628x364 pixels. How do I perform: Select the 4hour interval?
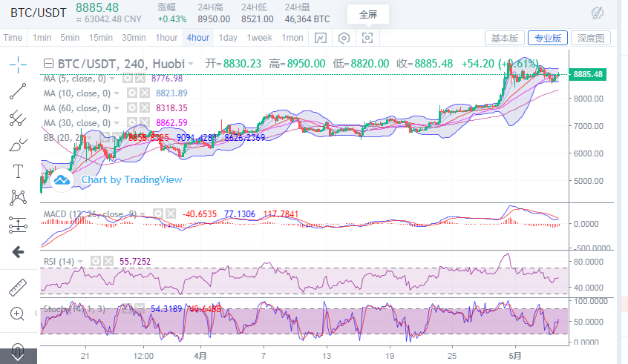(x=198, y=38)
